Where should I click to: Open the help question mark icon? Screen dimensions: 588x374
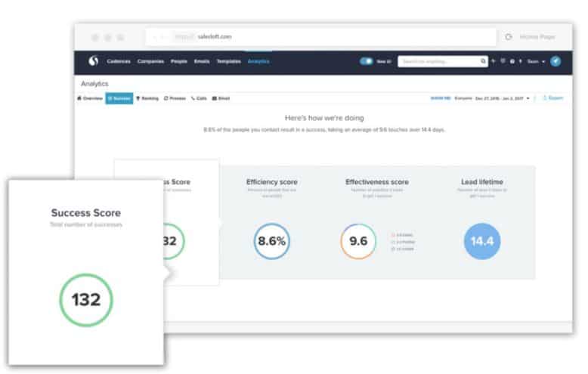[512, 61]
